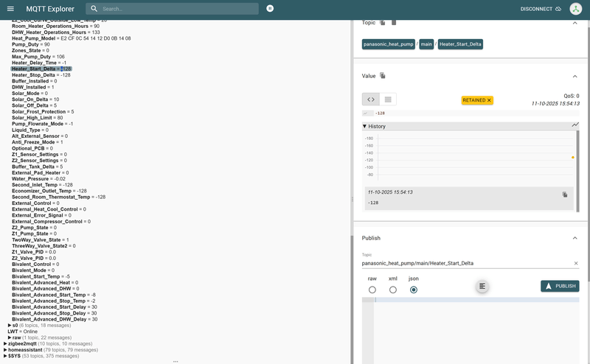Select the Heater_Start_Delta breadcrumb chip

point(460,44)
